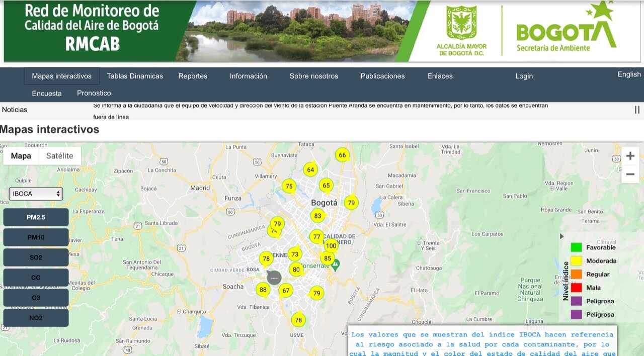Screen dimensions: 644x356
Task: Zoom out the map with minus button
Action: tap(630, 174)
